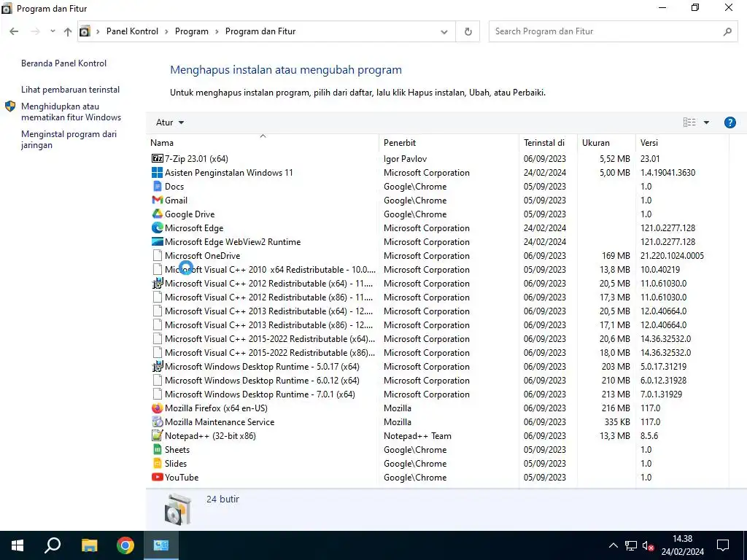The height and width of the screenshot is (560, 747).
Task: Click the Program breadcrumb
Action: 192,31
